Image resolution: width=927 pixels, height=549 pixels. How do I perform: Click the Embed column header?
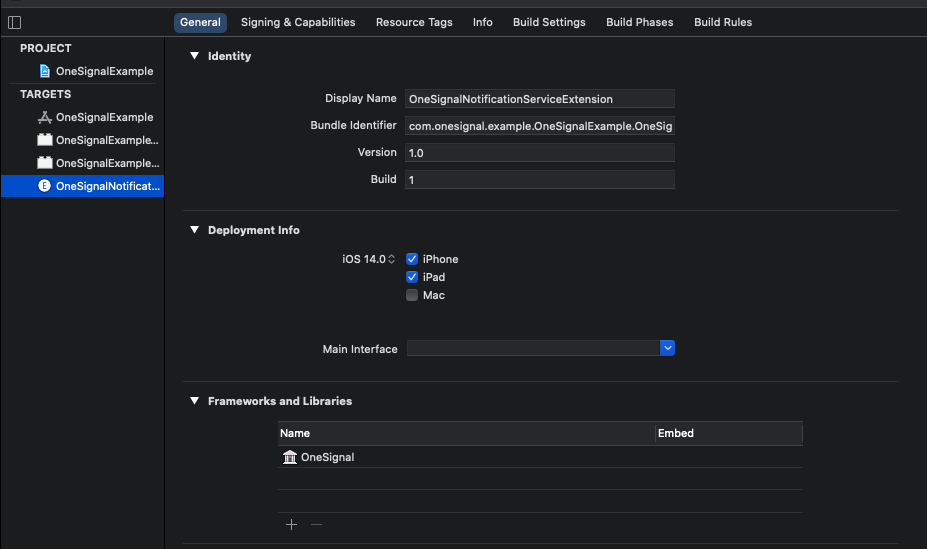tap(729, 433)
